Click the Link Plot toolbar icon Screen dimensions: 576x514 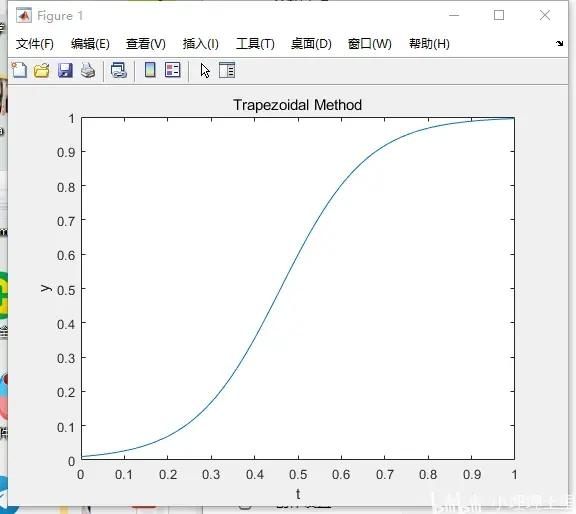click(x=119, y=70)
